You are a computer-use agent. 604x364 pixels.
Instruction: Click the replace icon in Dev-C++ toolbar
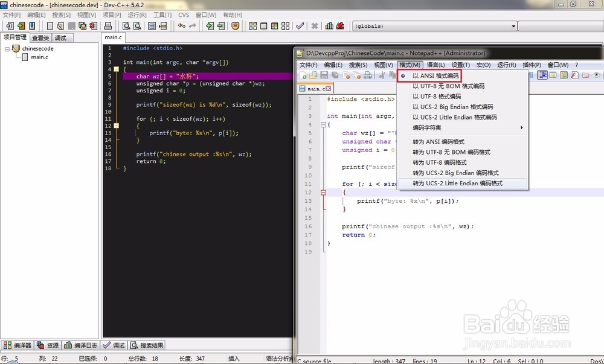click(x=137, y=26)
